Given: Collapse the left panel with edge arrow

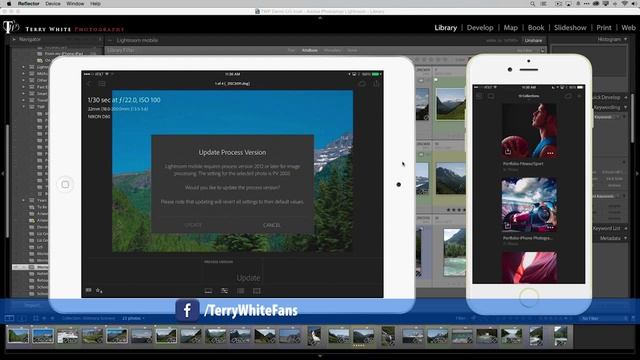Looking at the screenshot, I should [x=2, y=173].
